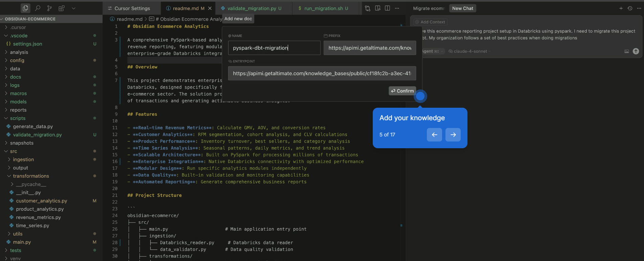Screen dimensions: 644x261
Task: Click readme.md in the breadcrumb path
Action: [x=130, y=19]
